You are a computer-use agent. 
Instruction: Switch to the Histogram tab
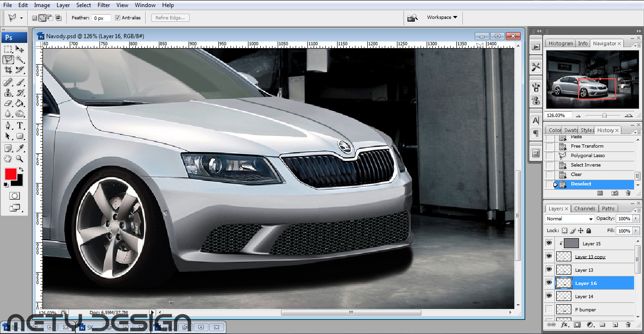(561, 43)
